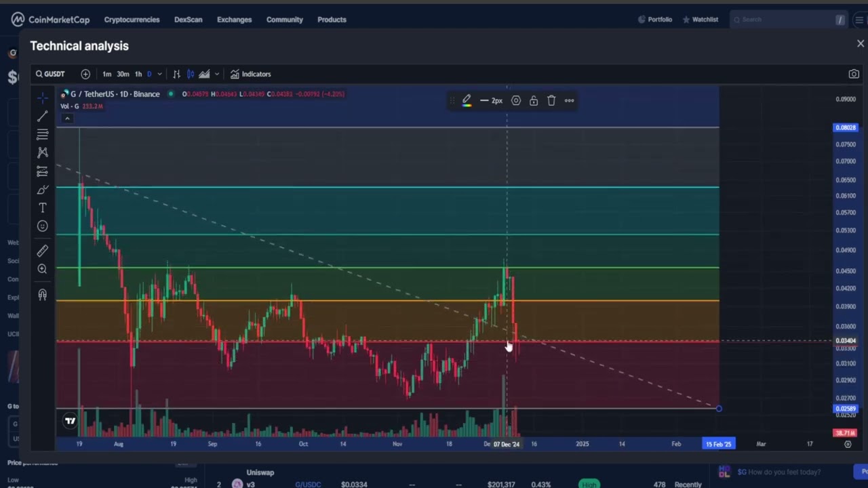This screenshot has width=868, height=488.
Task: Click the 38.71M volume label
Action: coord(846,432)
